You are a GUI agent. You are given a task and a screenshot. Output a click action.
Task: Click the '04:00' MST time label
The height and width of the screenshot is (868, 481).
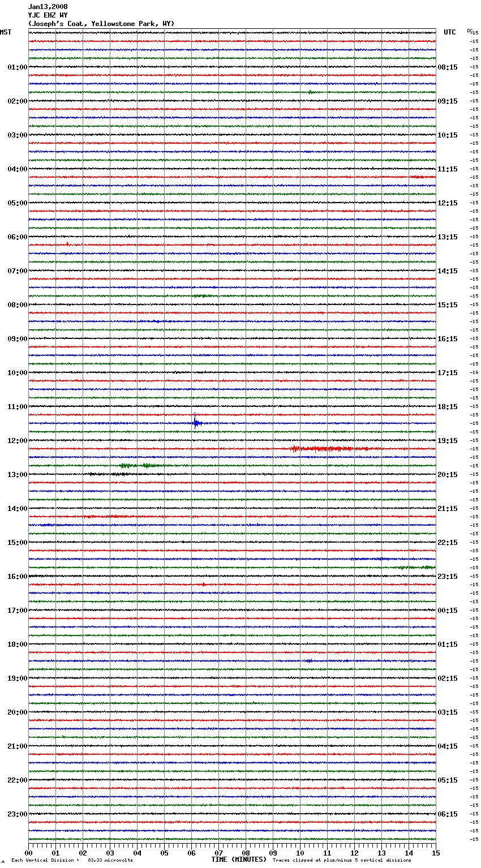pyautogui.click(x=18, y=169)
